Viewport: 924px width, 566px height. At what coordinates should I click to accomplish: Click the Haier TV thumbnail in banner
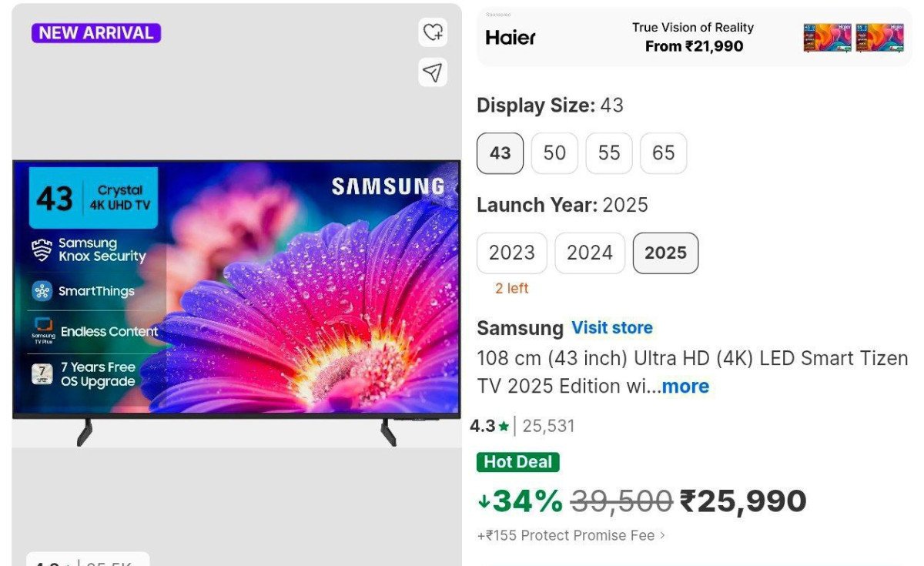[x=853, y=37]
